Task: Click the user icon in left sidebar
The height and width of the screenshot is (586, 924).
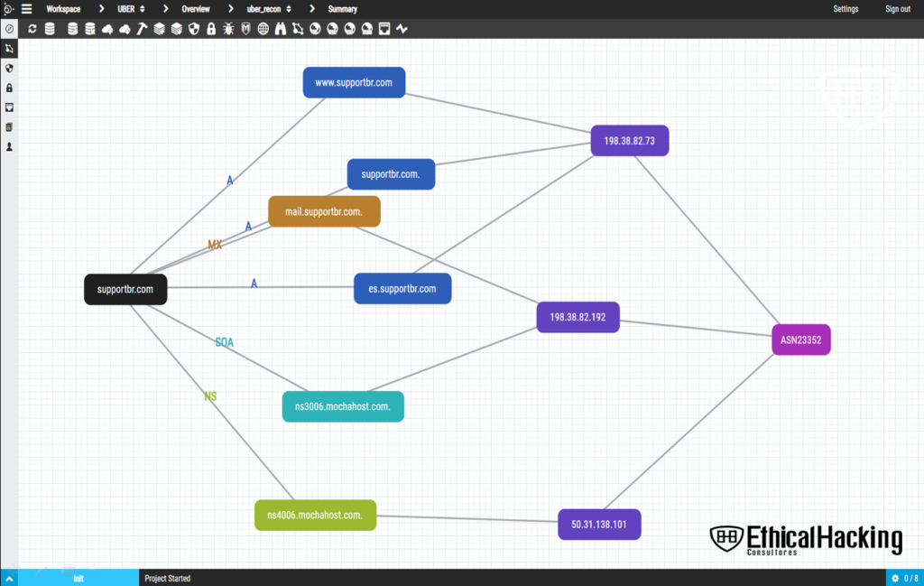Action: (x=9, y=146)
